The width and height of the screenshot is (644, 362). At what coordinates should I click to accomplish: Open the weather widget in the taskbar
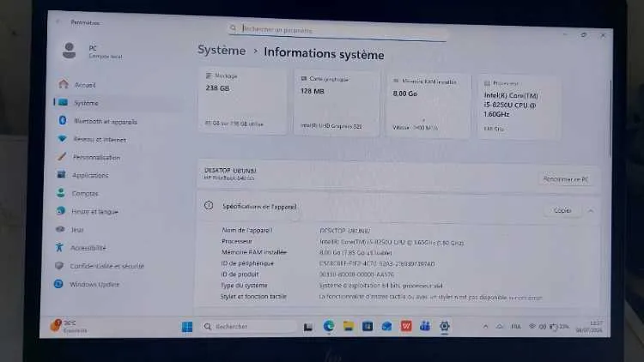(69, 326)
